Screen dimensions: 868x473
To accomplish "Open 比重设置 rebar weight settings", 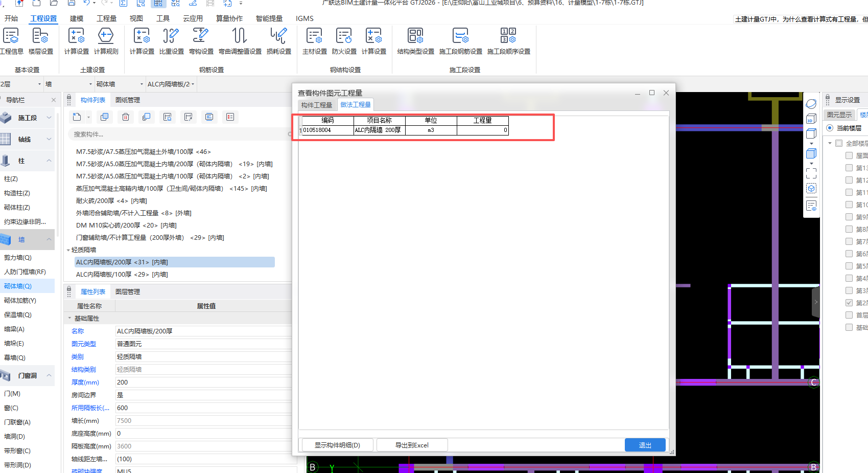I will click(172, 41).
